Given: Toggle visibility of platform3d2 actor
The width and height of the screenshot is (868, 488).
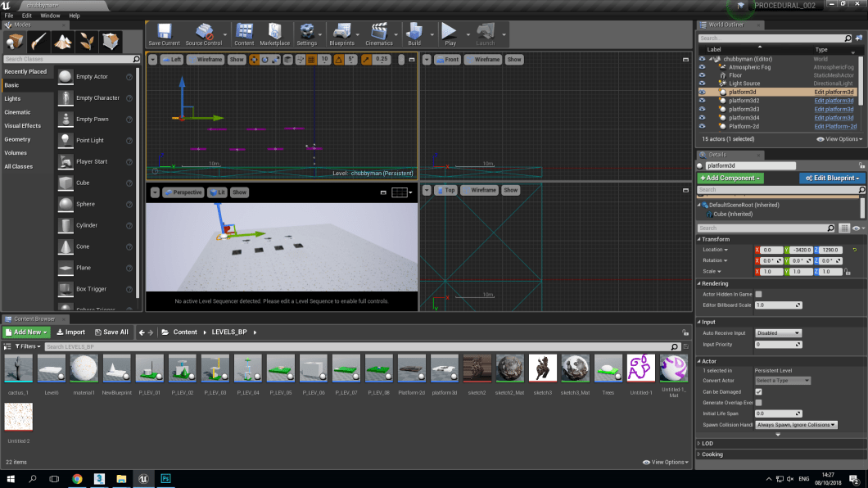Looking at the screenshot, I should point(702,101).
